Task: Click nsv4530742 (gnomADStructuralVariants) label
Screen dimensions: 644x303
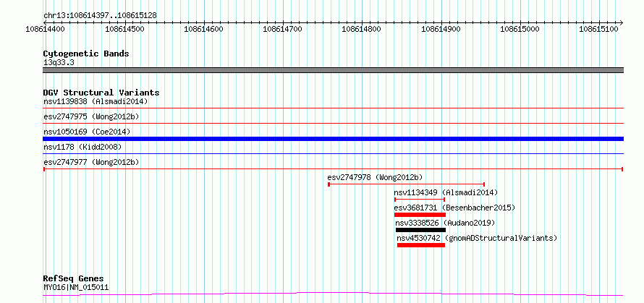Action: tap(477, 238)
